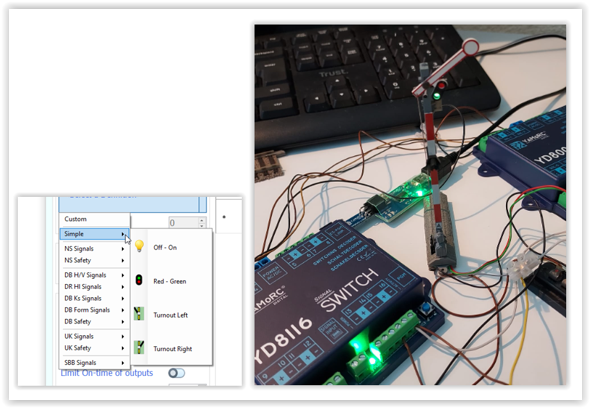Click the Turnout Right track icon
This screenshot has width=590, height=408.
(139, 347)
